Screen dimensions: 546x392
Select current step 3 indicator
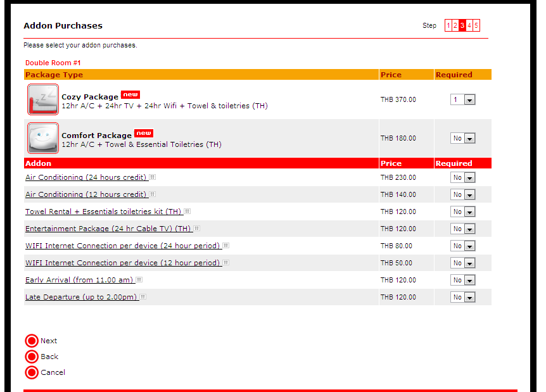coord(462,25)
